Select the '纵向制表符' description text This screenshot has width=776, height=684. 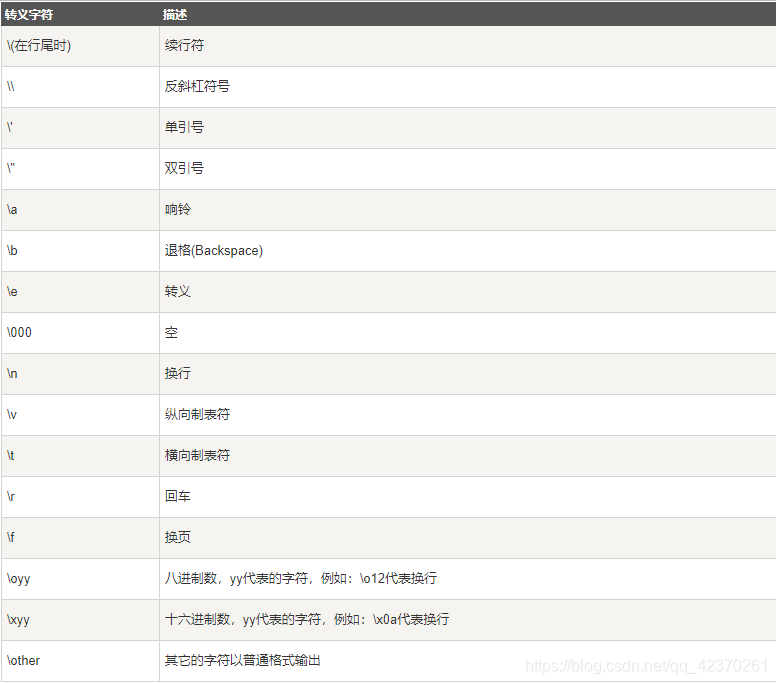[x=197, y=415]
